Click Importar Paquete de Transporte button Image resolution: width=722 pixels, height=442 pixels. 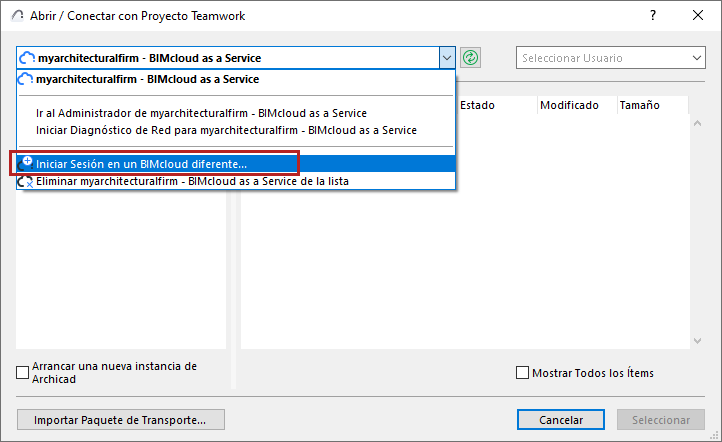[120, 420]
